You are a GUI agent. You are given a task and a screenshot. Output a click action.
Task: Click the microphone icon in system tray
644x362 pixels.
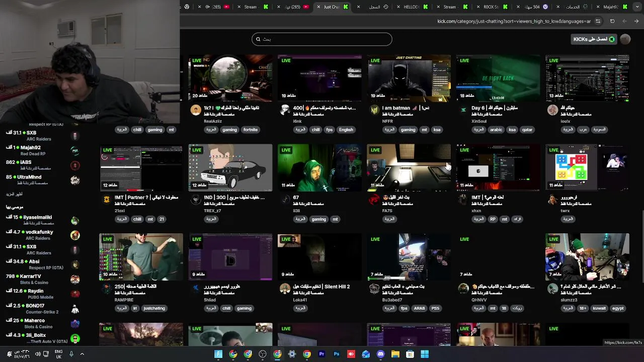[71, 354]
